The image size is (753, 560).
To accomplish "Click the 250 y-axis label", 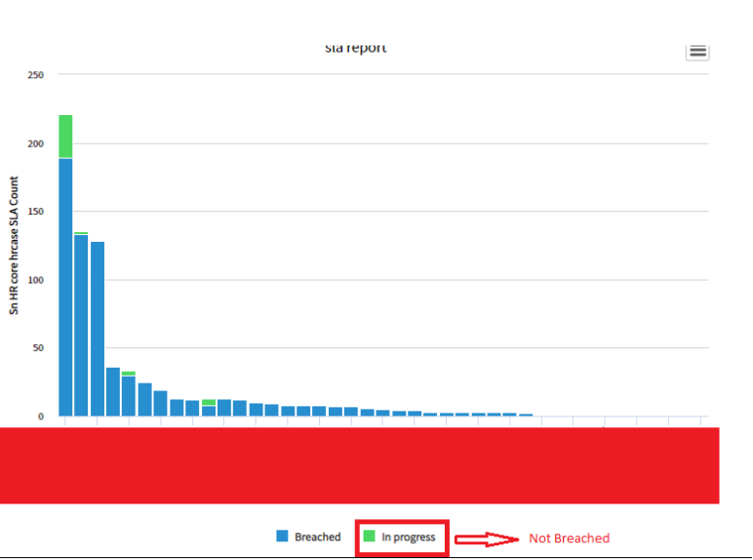I will coord(35,75).
